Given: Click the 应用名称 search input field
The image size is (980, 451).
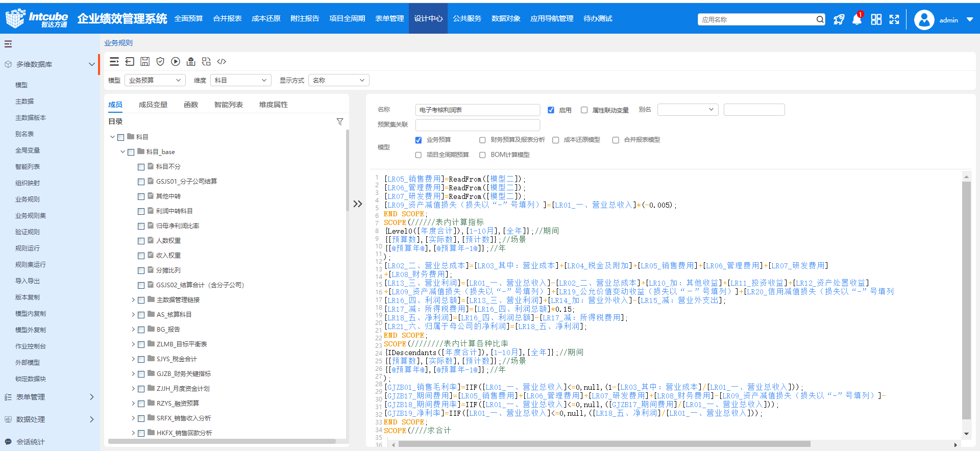Looking at the screenshot, I should 757,20.
